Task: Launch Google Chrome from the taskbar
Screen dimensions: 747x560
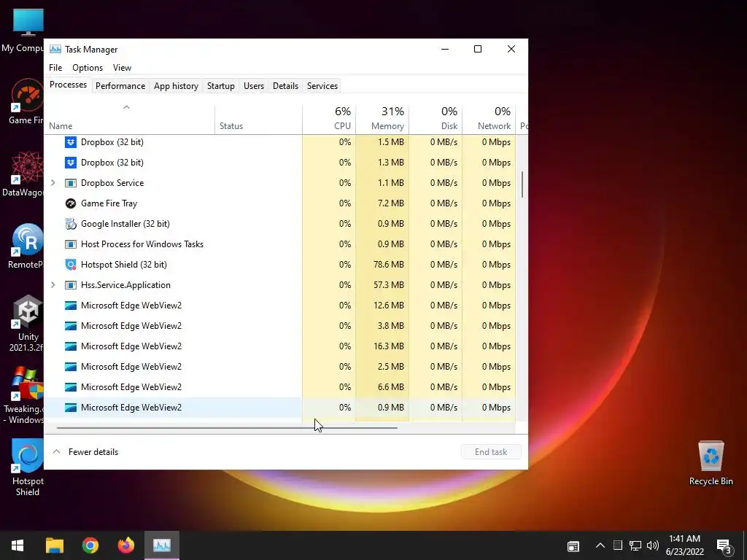Action: click(x=90, y=545)
